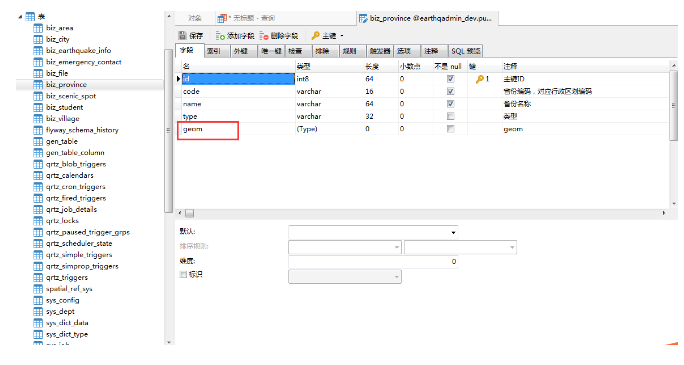The image size is (684, 365).
Task: Click the table icon beside sys_dict_type
Action: pos(38,334)
